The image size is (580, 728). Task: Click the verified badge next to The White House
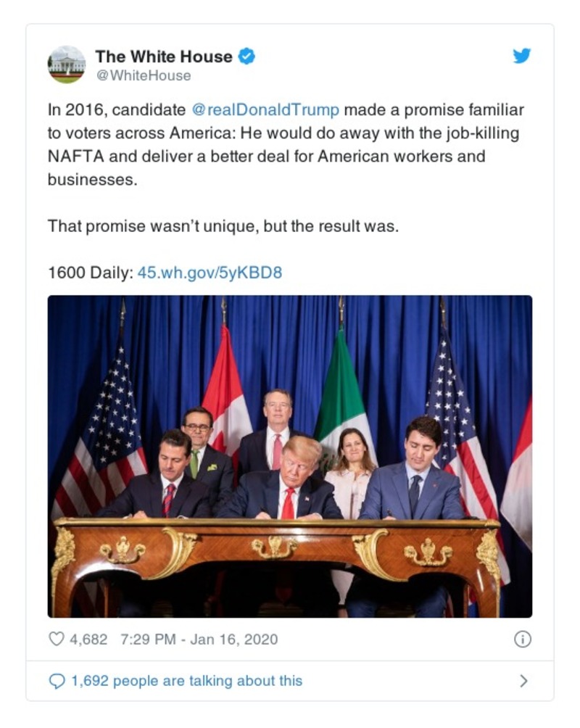247,55
